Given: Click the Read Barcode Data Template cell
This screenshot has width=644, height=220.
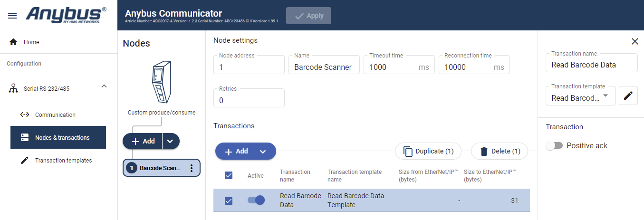Looking at the screenshot, I should pyautogui.click(x=356, y=201).
